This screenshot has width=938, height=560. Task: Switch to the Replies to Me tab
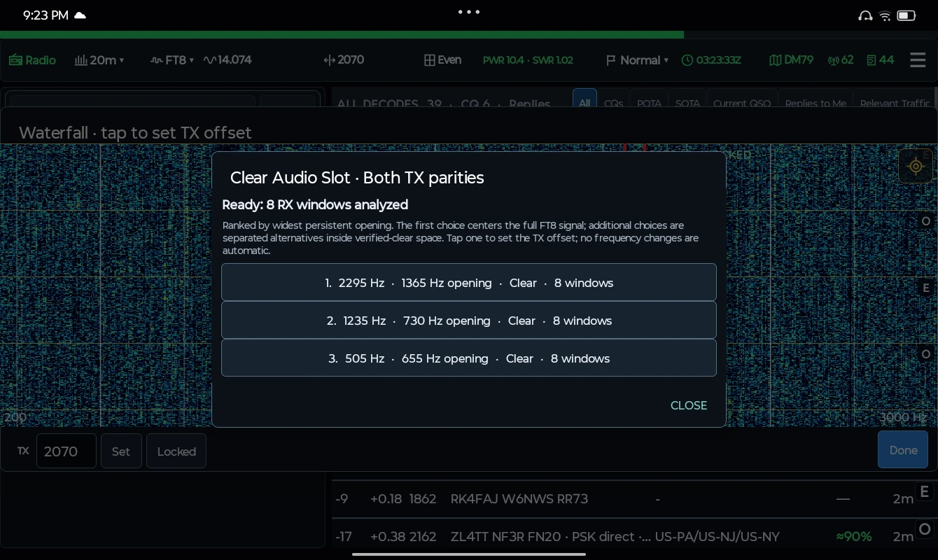pos(815,99)
